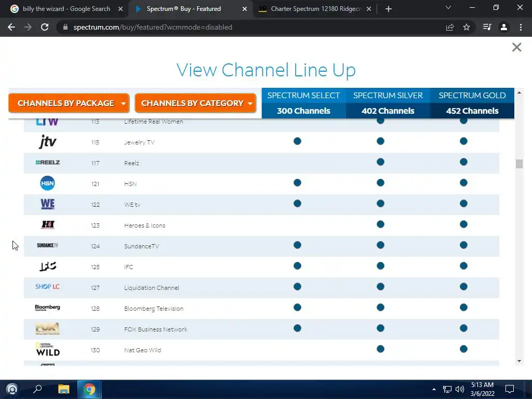Open taskbar search icon

click(37, 389)
